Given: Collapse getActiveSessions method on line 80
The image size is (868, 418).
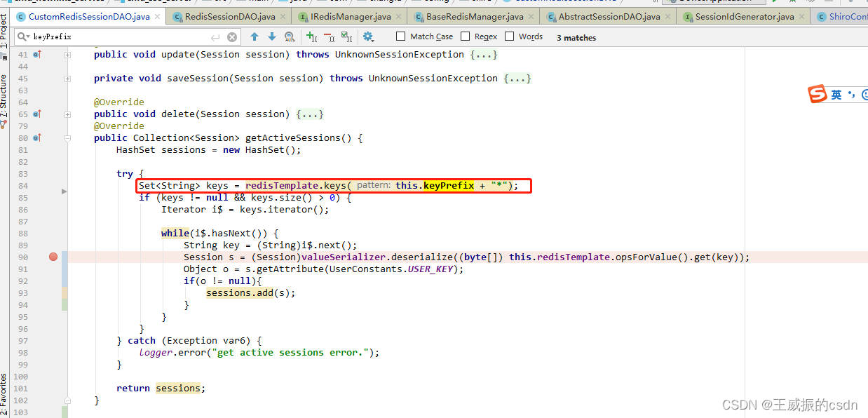Looking at the screenshot, I should [x=68, y=138].
